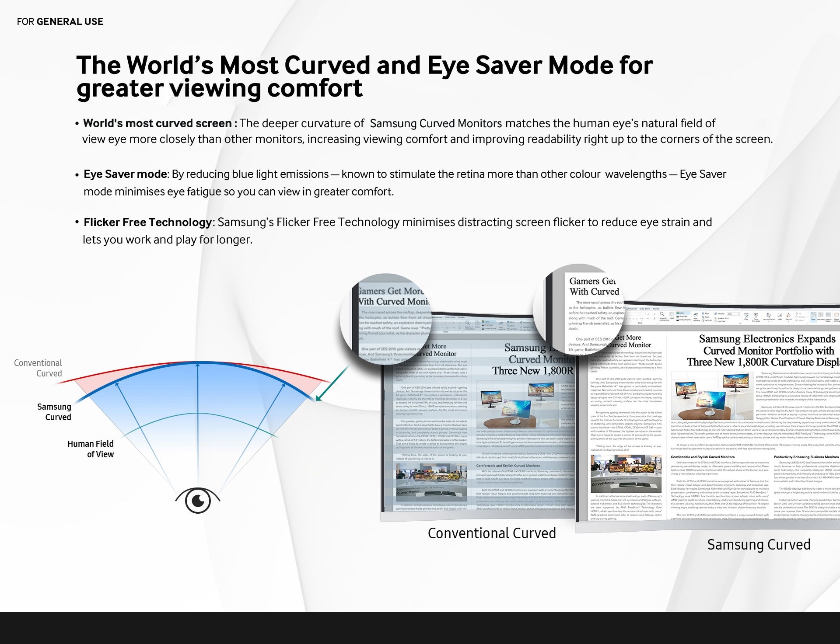Click the 'Human Field of View' label
Image resolution: width=840 pixels, height=644 pixels.
91,449
